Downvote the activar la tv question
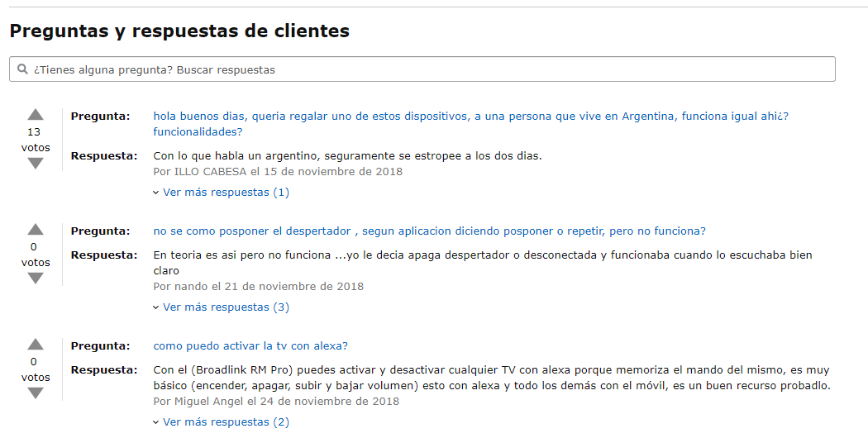The width and height of the screenshot is (868, 438). (x=36, y=393)
